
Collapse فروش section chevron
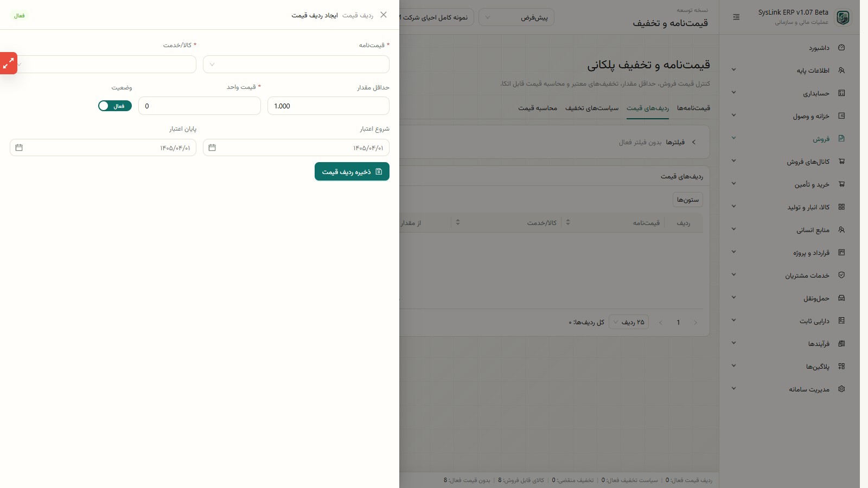point(733,138)
